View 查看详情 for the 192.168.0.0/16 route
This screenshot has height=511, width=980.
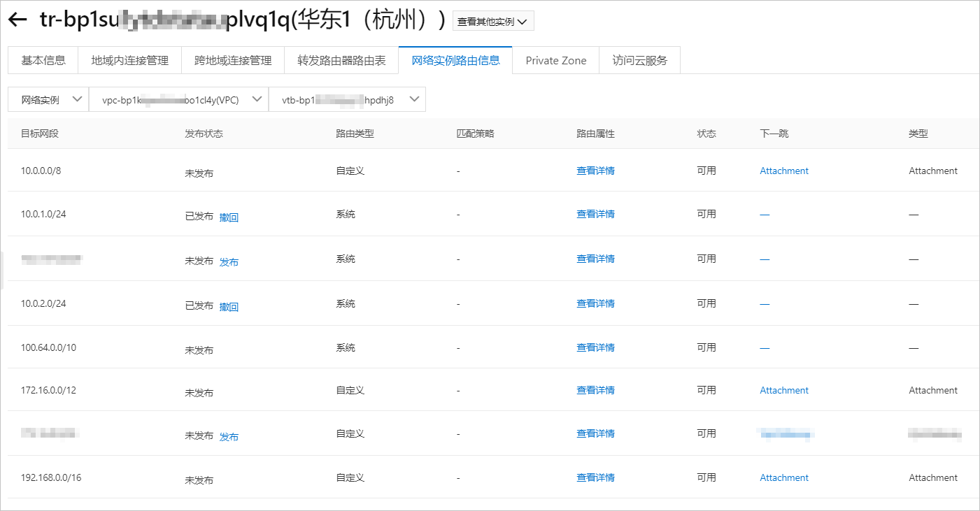(x=595, y=477)
